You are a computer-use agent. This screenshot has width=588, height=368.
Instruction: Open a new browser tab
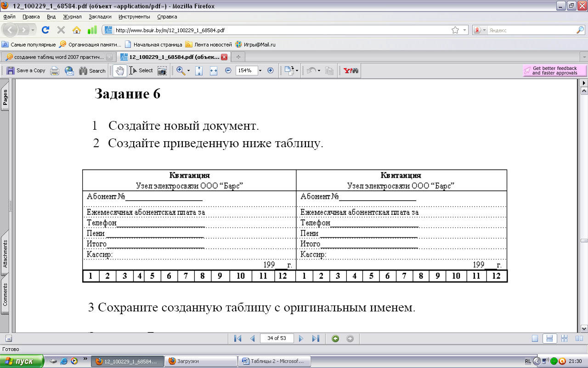[238, 57]
